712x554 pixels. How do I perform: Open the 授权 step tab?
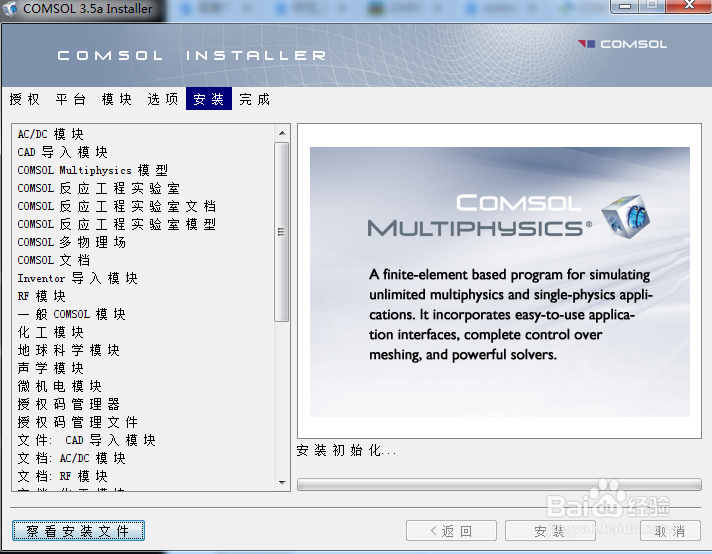[25, 99]
